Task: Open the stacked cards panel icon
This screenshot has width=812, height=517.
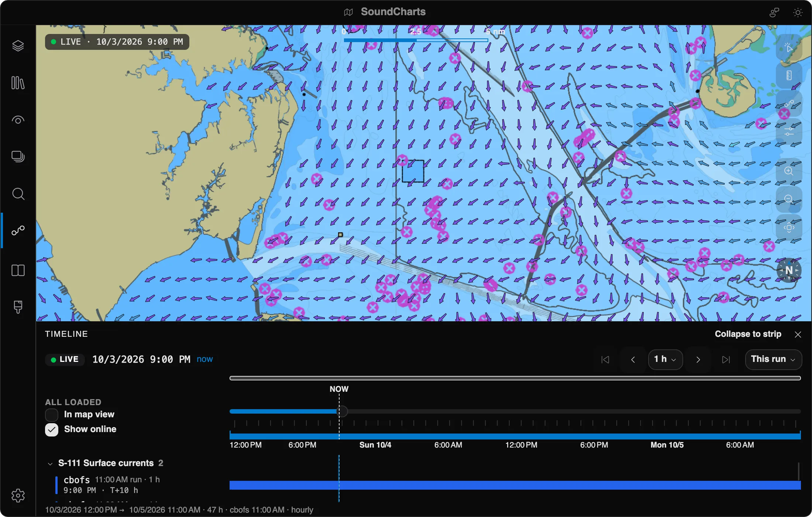Action: click(18, 157)
